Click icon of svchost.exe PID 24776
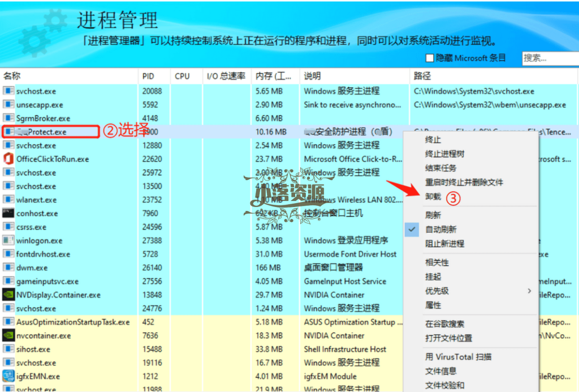Image resolution: width=579 pixels, height=392 pixels. click(8, 308)
